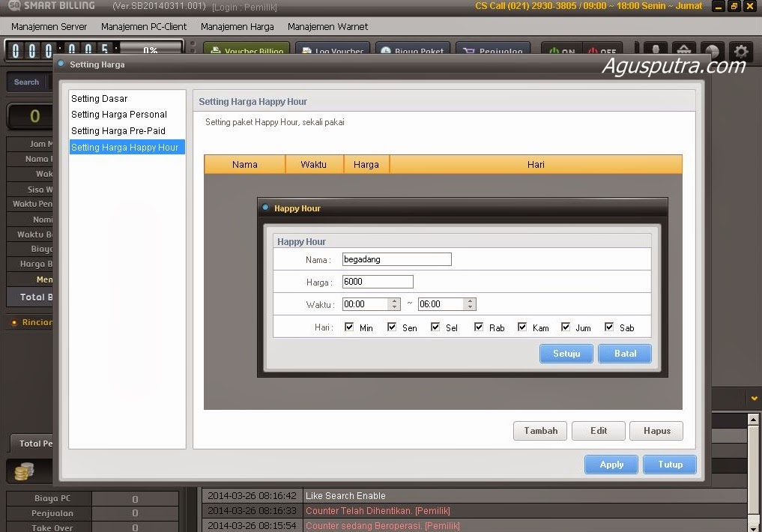The image size is (762, 532).
Task: Click the Waktu start time field 00:00
Action: tap(366, 304)
